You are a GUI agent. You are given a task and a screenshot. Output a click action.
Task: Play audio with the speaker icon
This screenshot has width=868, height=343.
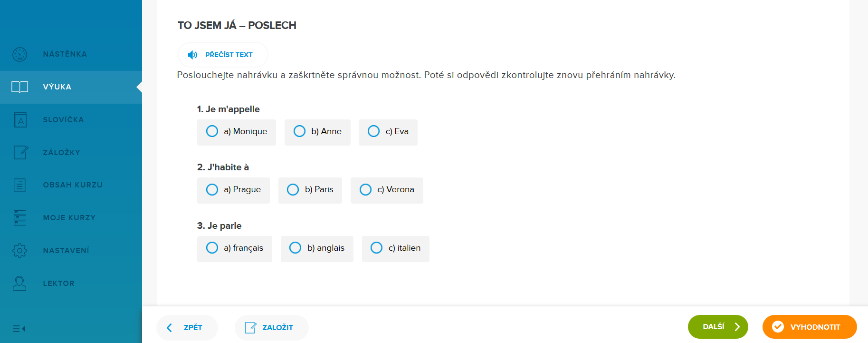(x=192, y=55)
